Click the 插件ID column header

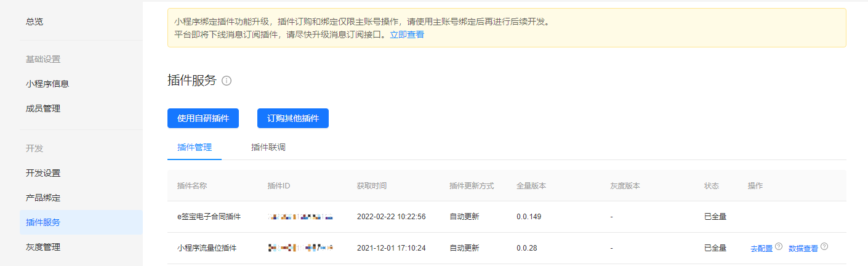click(279, 185)
